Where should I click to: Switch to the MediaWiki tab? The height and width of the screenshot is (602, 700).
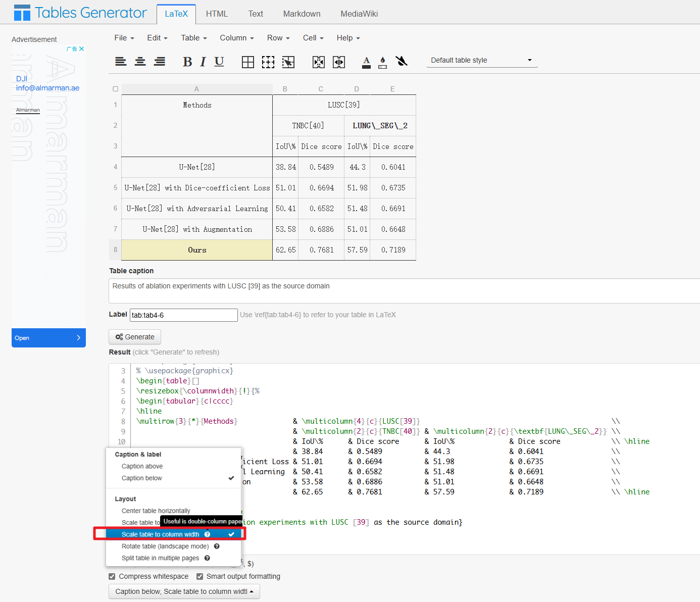pos(359,14)
